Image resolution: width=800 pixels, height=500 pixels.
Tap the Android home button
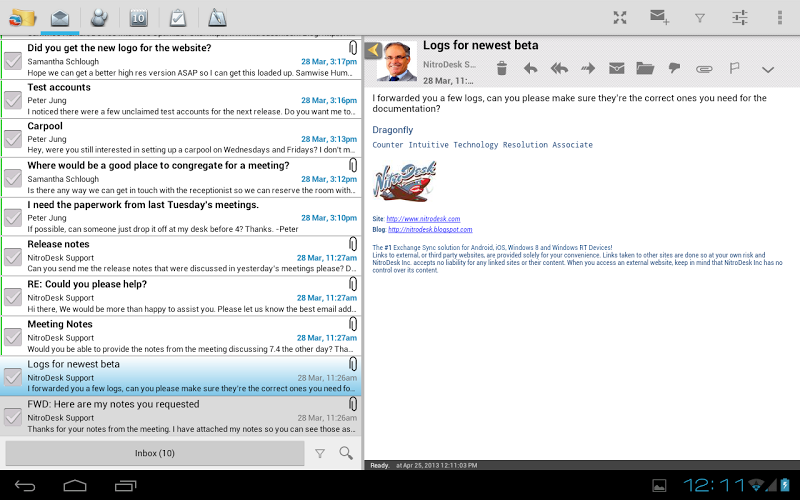75,485
